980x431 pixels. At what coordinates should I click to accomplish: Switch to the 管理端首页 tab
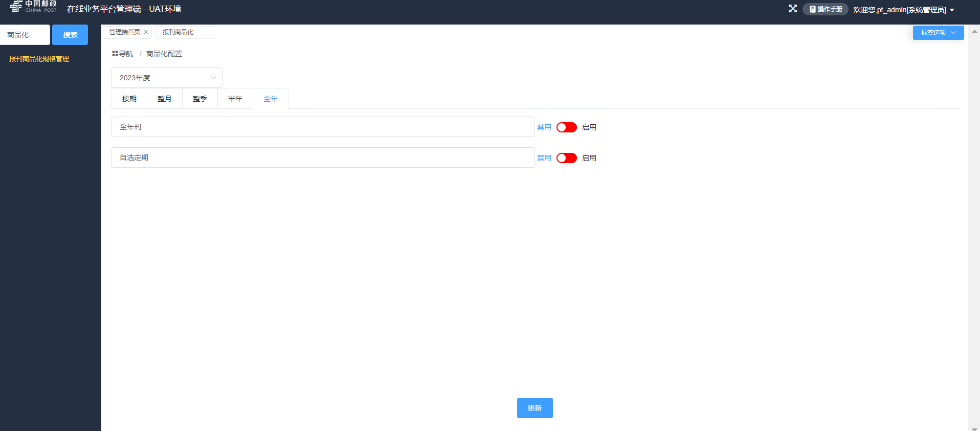point(125,32)
